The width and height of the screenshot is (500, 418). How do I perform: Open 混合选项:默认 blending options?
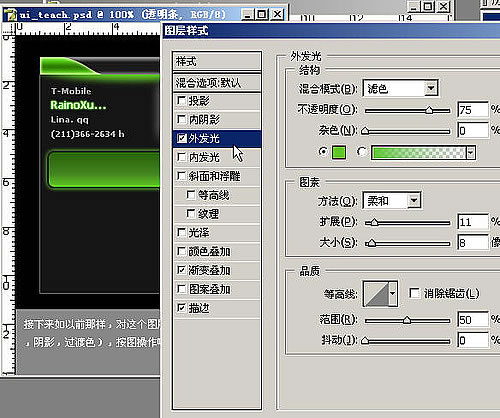click(x=217, y=83)
